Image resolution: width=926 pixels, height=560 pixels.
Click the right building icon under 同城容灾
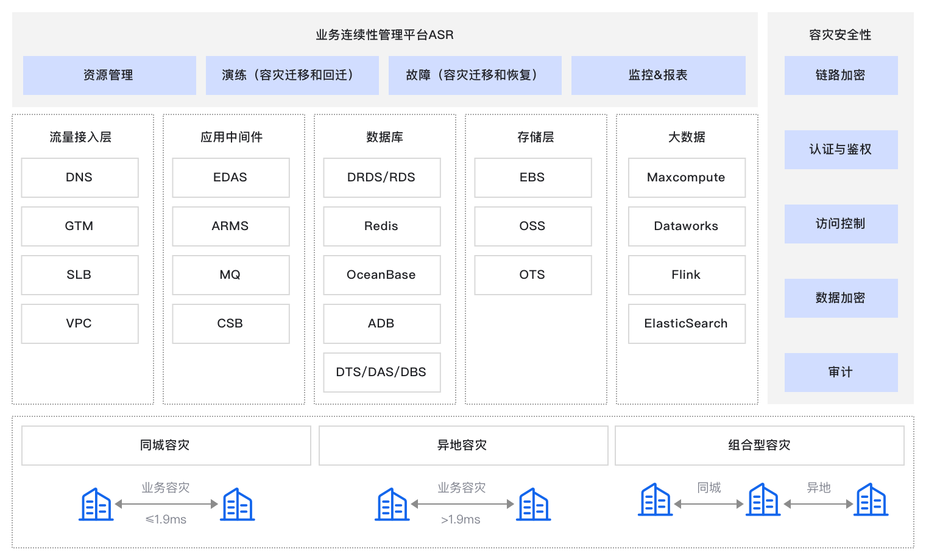click(x=238, y=505)
